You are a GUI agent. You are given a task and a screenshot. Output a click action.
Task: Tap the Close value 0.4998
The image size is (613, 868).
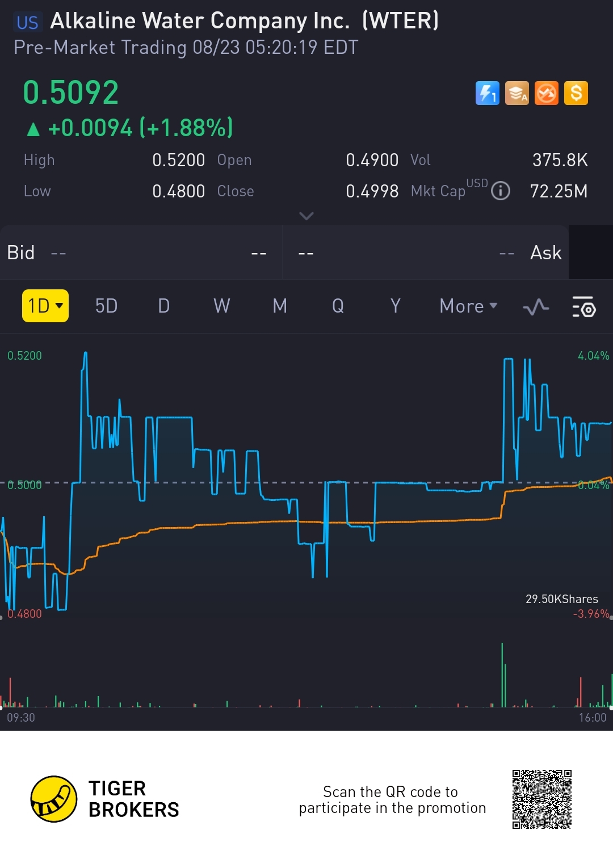372,191
